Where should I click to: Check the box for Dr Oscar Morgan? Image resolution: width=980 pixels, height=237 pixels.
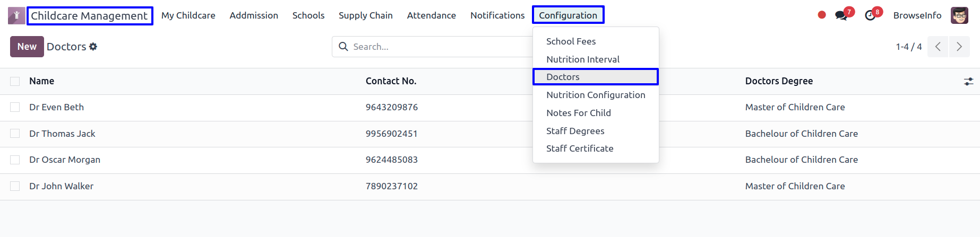click(15, 160)
